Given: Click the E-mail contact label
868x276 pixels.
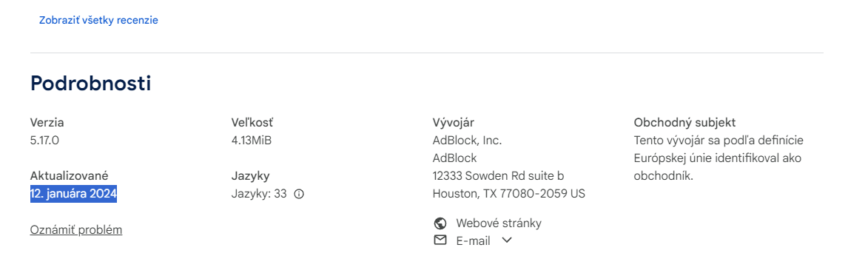Looking at the screenshot, I should [474, 241].
